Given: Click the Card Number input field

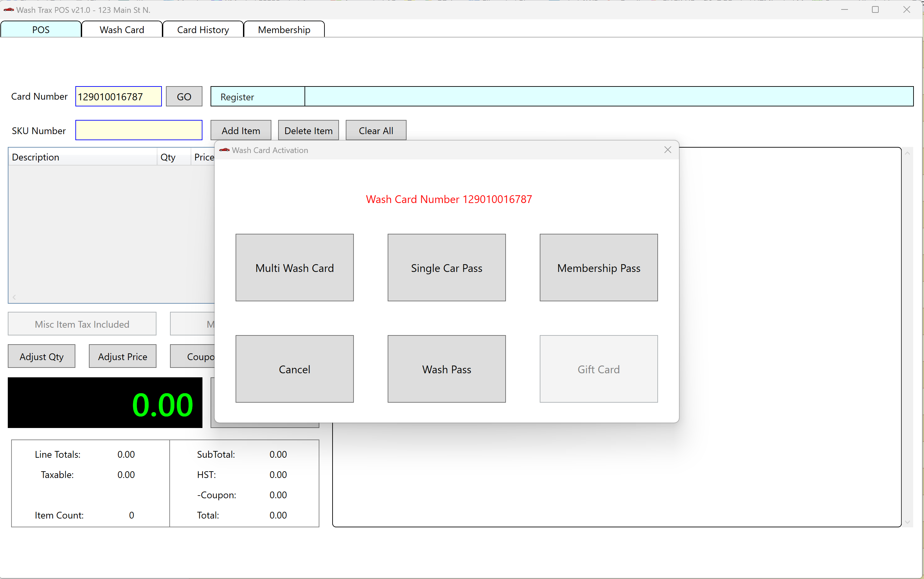Looking at the screenshot, I should pos(118,97).
